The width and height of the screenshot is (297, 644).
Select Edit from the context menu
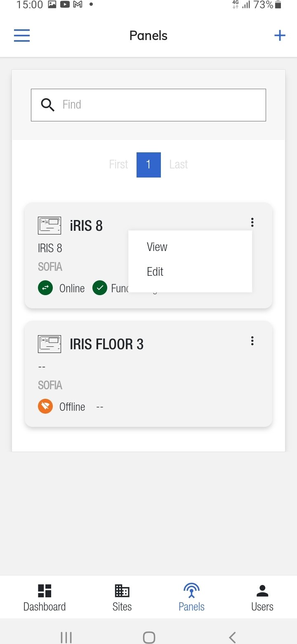[155, 272]
